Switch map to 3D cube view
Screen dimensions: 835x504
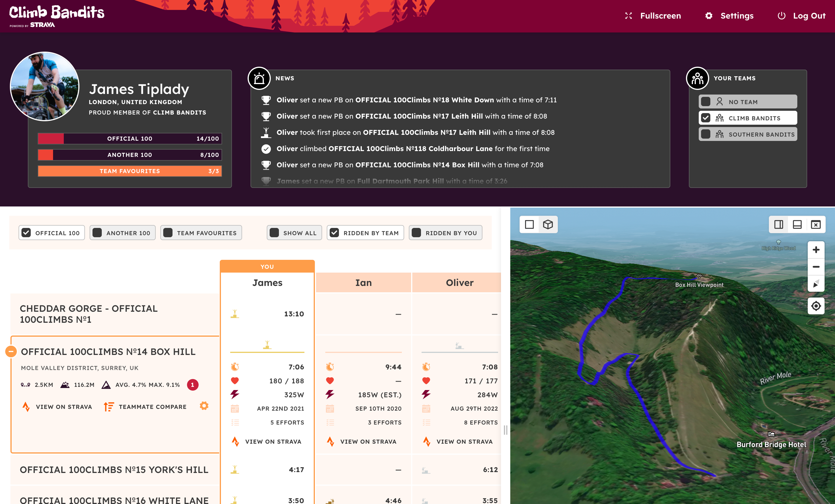tap(548, 224)
